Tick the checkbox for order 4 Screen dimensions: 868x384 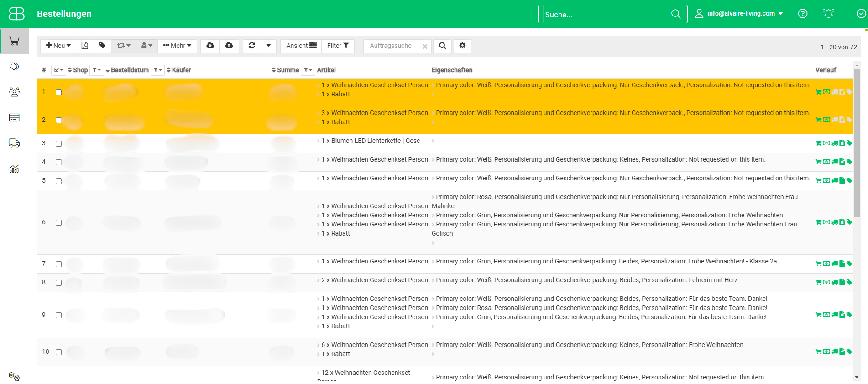coord(58,163)
